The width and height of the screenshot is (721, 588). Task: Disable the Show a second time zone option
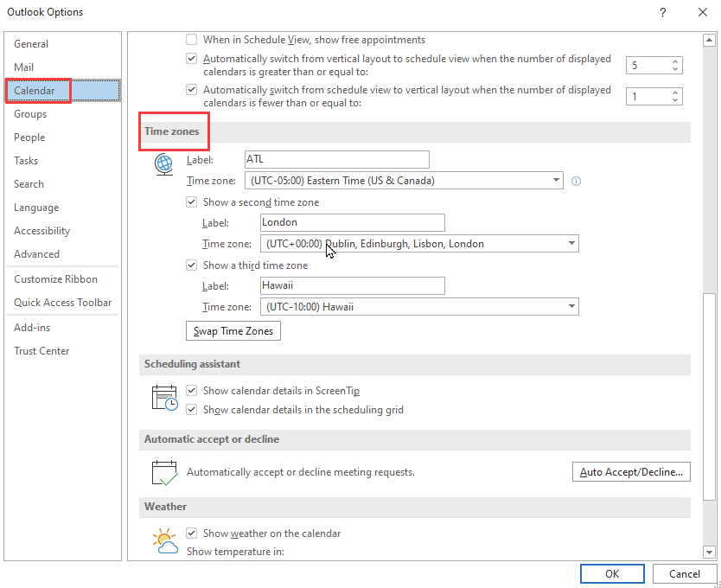point(191,201)
